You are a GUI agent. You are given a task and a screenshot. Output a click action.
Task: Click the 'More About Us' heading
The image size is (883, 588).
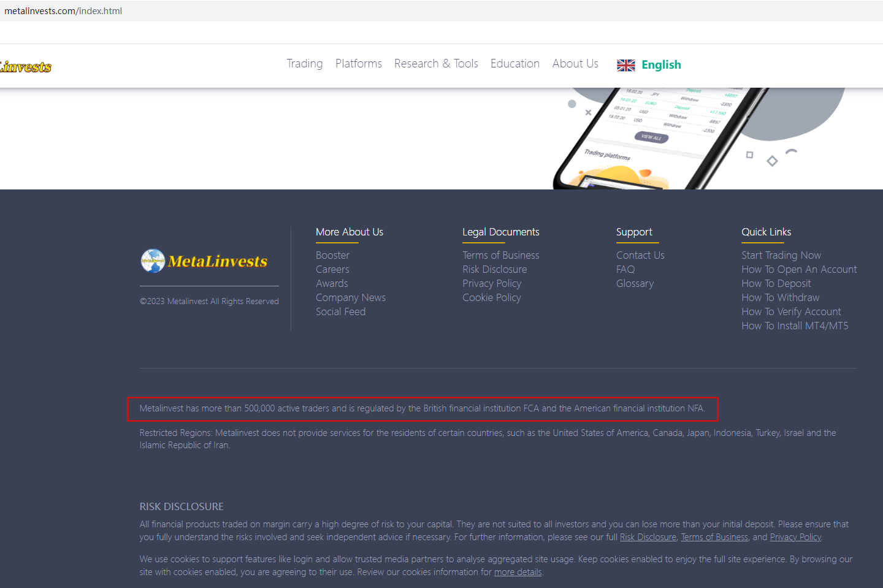[x=350, y=232]
